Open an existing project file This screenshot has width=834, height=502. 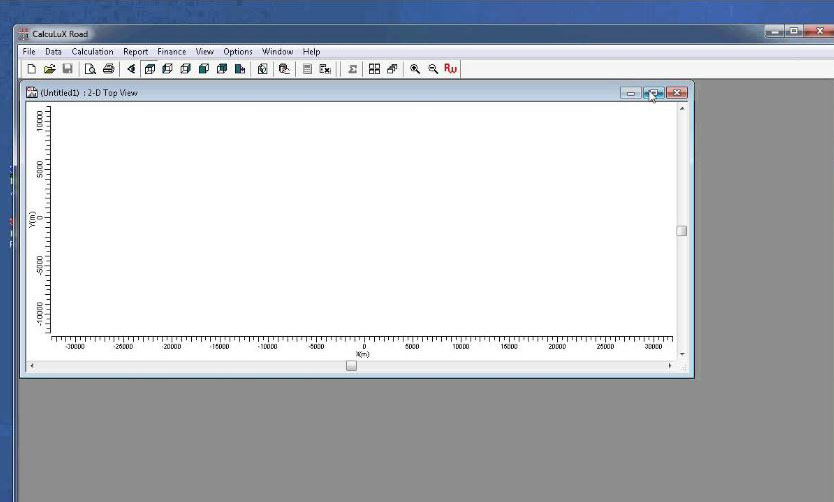[49, 69]
